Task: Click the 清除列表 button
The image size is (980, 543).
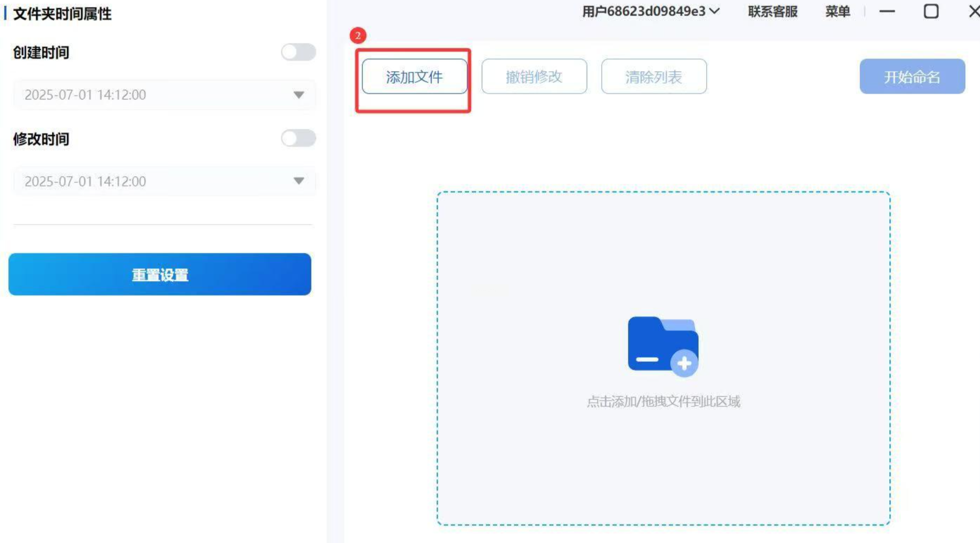Action: click(x=653, y=77)
